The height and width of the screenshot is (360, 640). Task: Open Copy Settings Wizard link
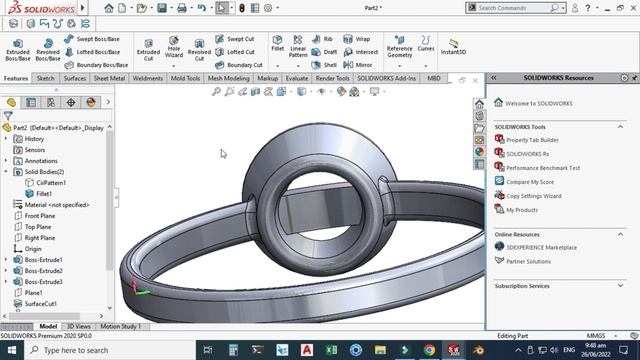534,196
